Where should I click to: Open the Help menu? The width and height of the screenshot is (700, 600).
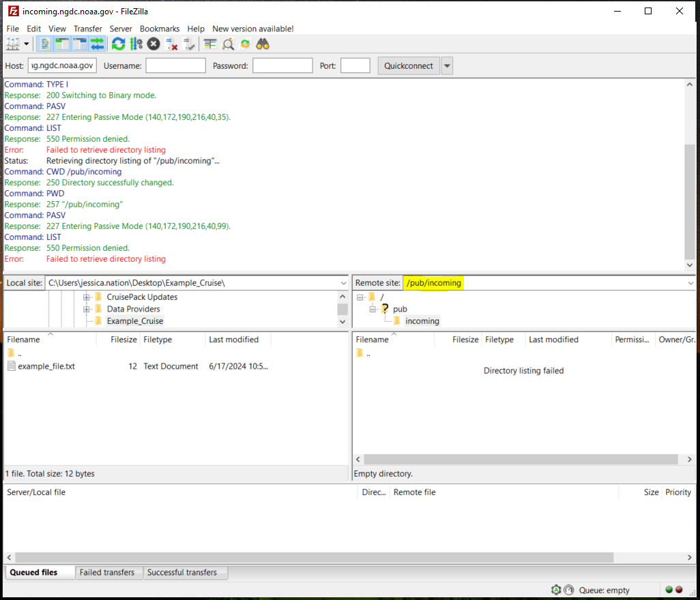[196, 29]
